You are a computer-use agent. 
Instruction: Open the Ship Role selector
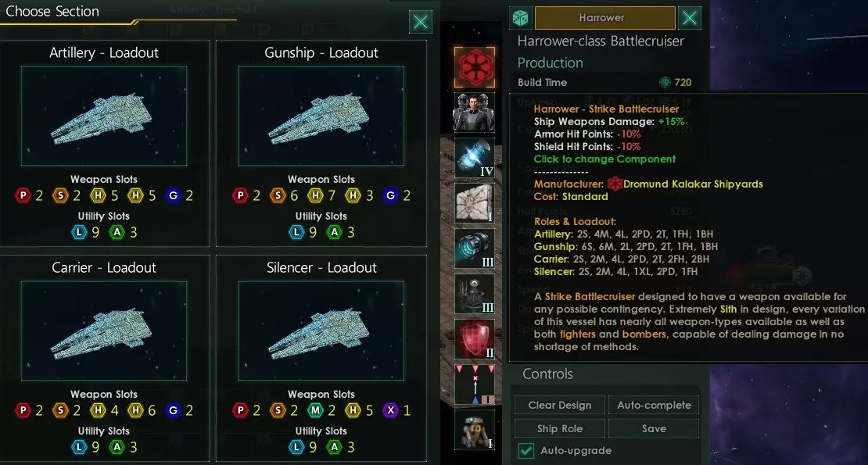[x=560, y=428]
